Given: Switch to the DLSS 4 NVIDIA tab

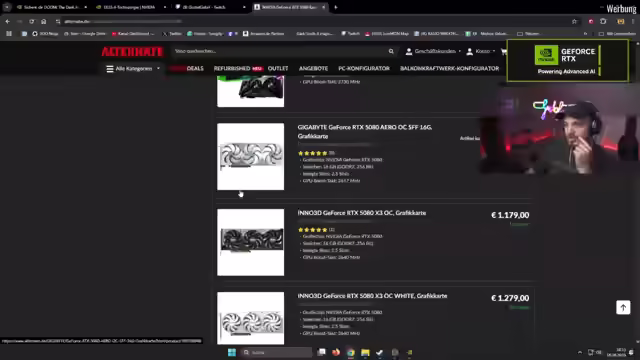Looking at the screenshot, I should (130, 7).
